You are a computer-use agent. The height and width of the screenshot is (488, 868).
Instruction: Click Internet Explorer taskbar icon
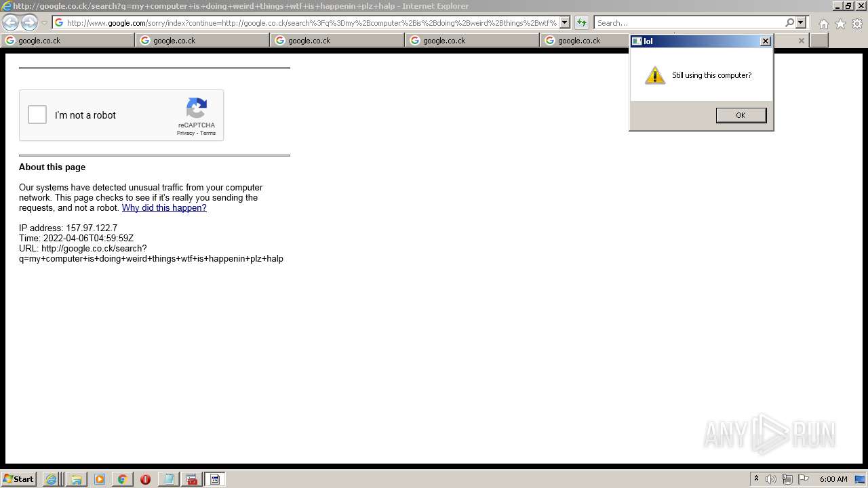tap(52, 479)
